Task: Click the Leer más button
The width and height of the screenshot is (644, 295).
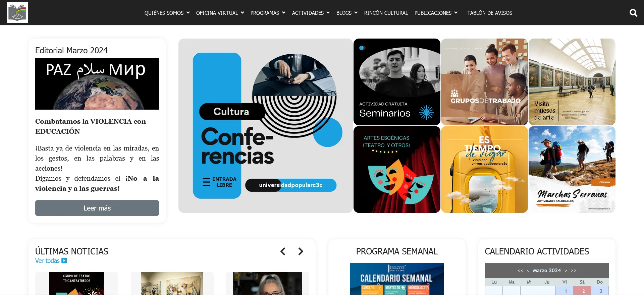Action: coord(97,208)
